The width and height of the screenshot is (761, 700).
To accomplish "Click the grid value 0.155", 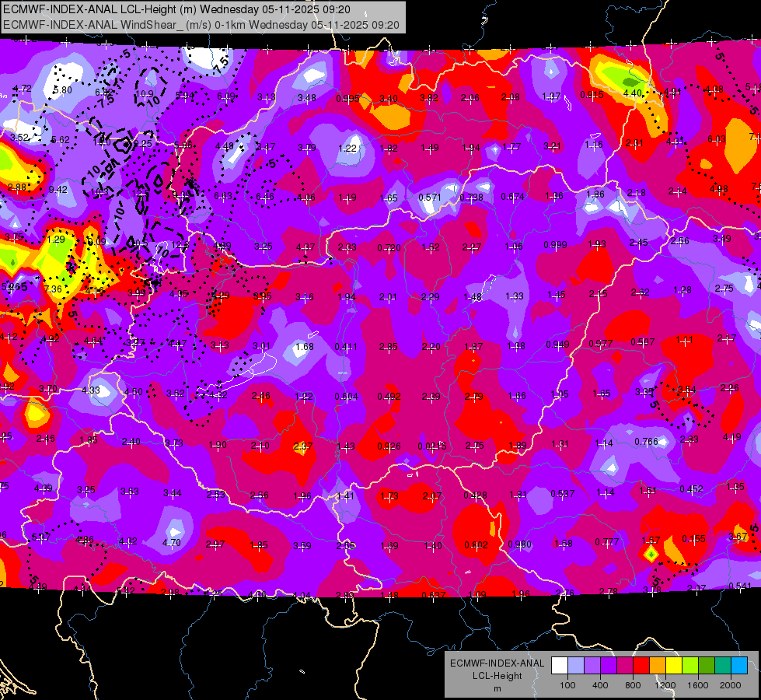I will [694, 539].
